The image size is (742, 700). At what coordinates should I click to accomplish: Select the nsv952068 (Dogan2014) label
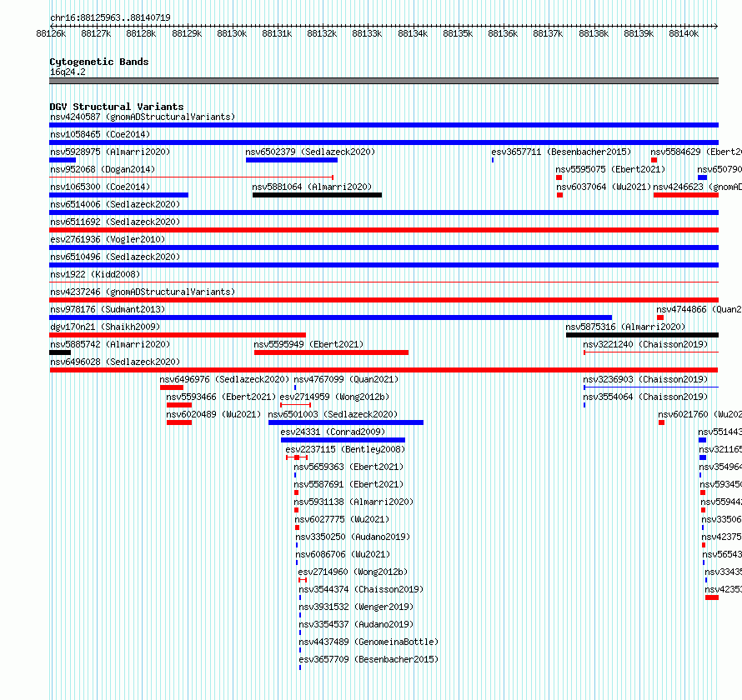click(103, 169)
